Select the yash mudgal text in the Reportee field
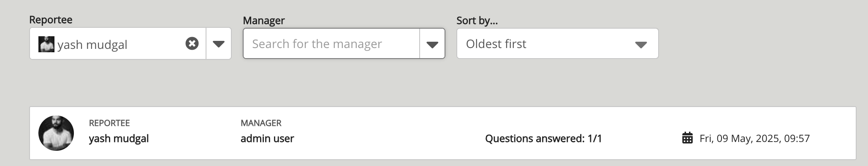This screenshot has width=868, height=166. 92,45
